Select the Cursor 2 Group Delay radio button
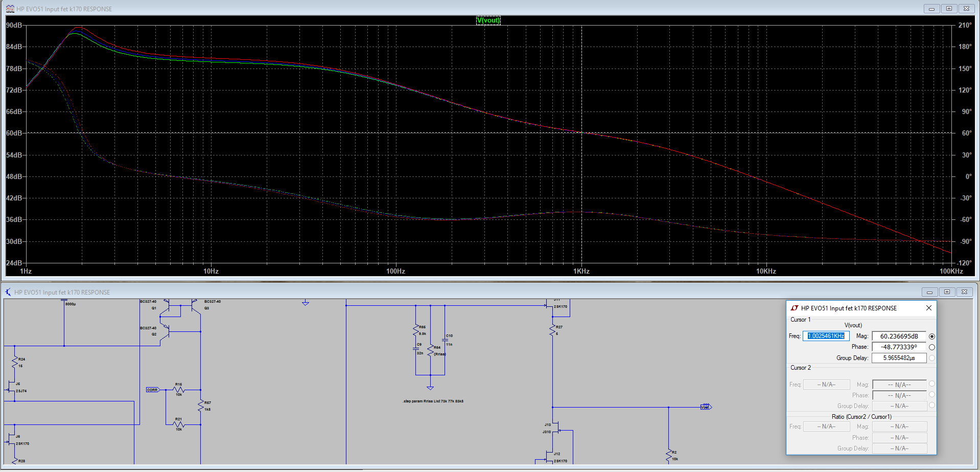The width and height of the screenshot is (980, 472). (932, 405)
